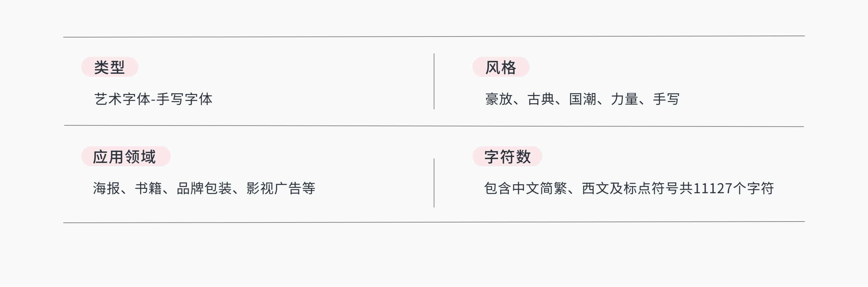Click the horizontal divider between the rows
Screen dimensions: 868x287
pos(434,126)
